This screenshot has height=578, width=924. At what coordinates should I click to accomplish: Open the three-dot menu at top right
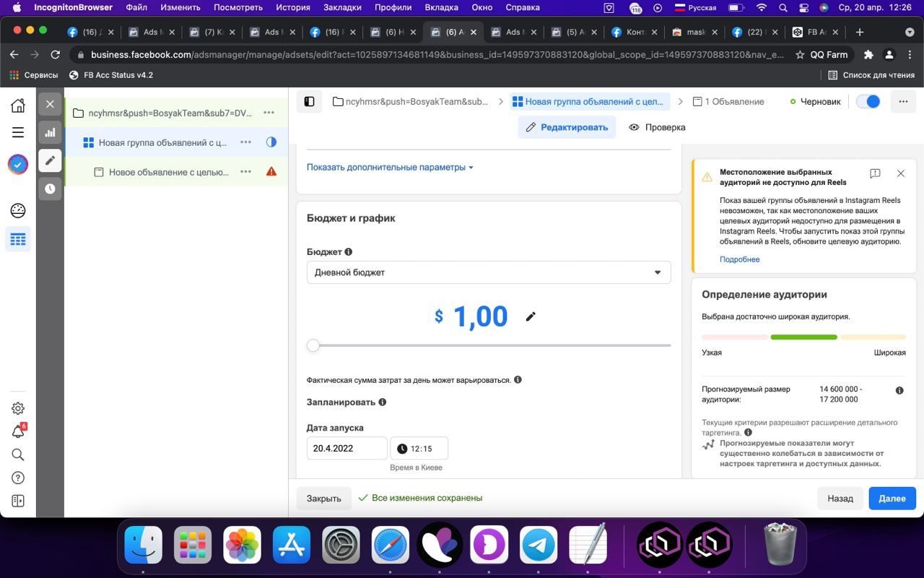pyautogui.click(x=903, y=102)
